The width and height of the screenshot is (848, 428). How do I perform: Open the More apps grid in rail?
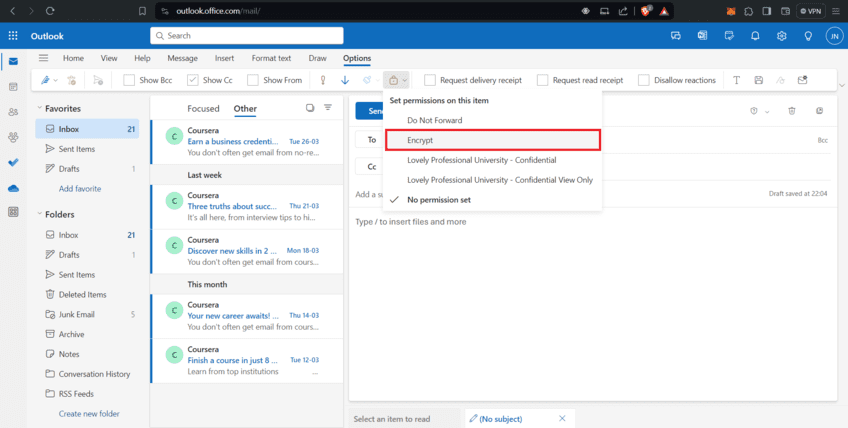click(x=13, y=212)
